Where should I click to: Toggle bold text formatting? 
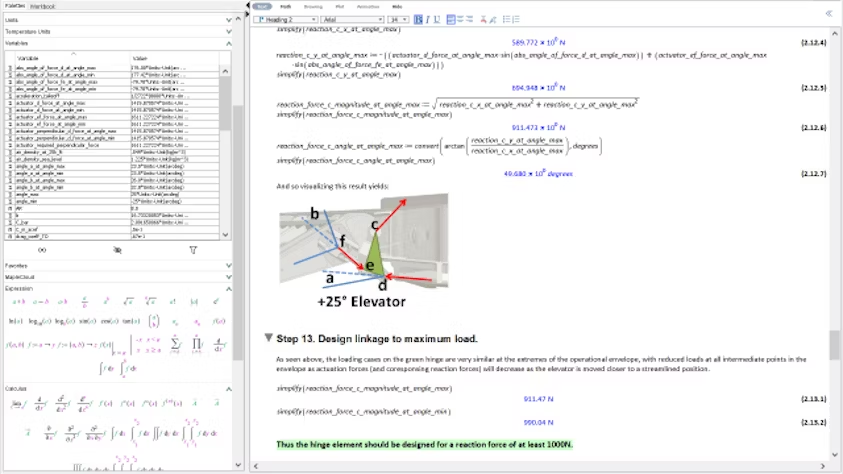(418, 19)
